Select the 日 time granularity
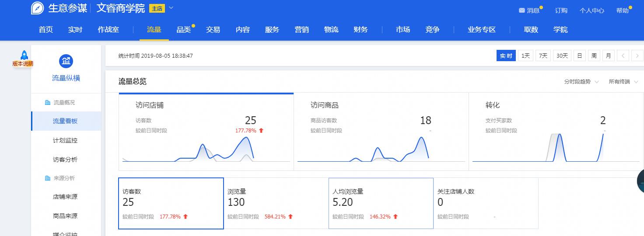 pos(579,56)
